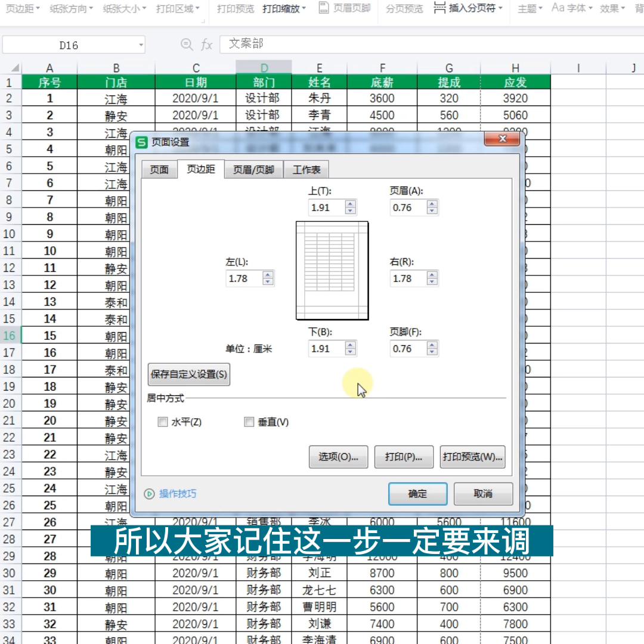Click the D16 name box

(x=75, y=44)
